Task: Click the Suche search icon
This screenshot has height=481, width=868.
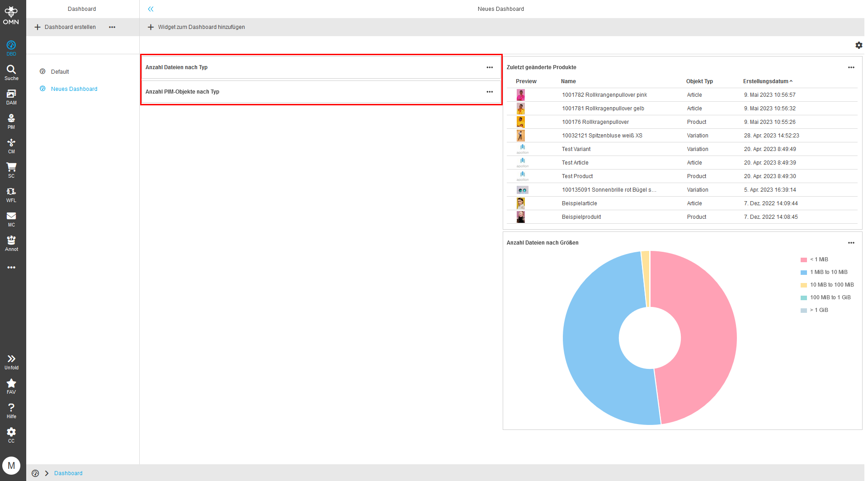Action: [x=11, y=72]
